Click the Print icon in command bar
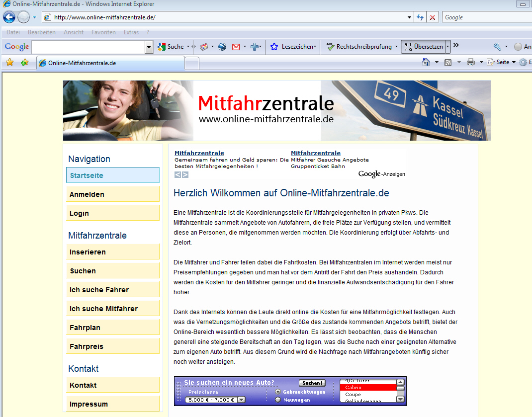This screenshot has height=417, width=532. pos(470,63)
